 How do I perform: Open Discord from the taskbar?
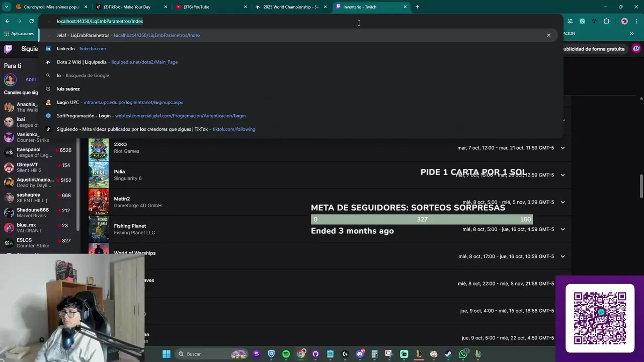click(360, 354)
